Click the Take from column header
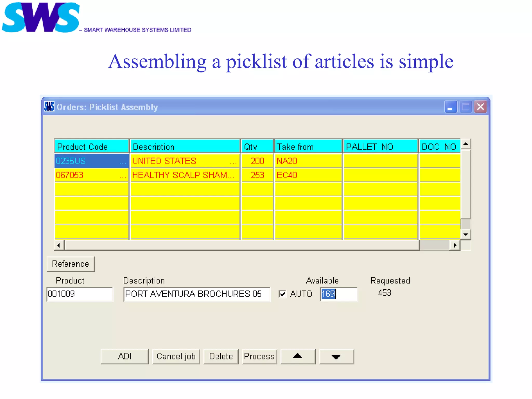 coord(308,147)
